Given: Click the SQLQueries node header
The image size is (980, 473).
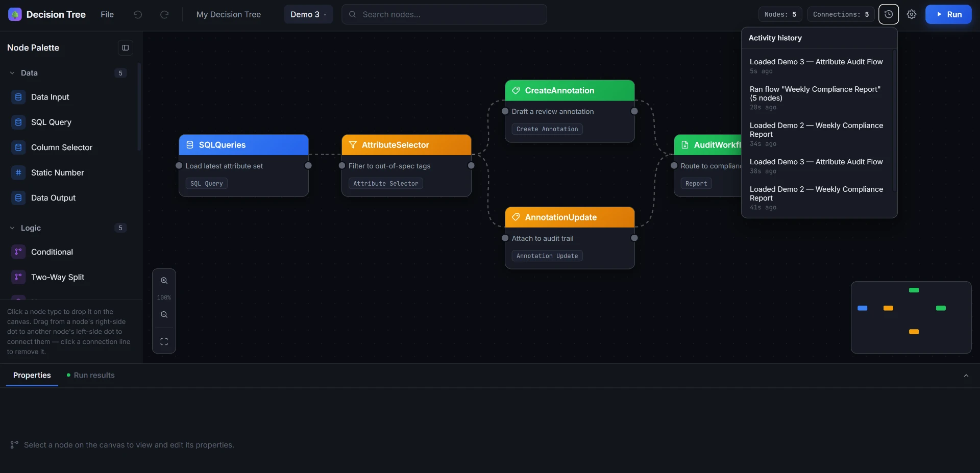Looking at the screenshot, I should [243, 145].
